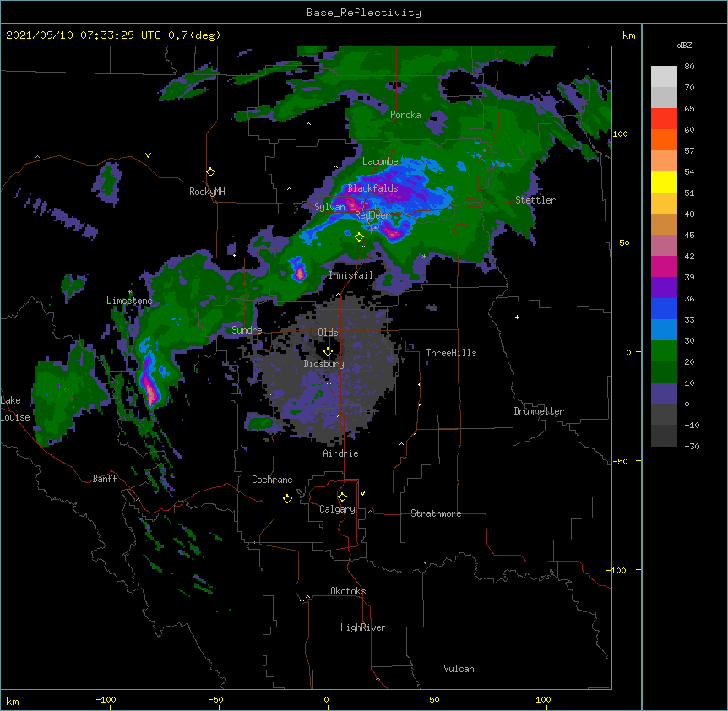The width and height of the screenshot is (728, 711).
Task: Pick the bright yellow 54 dBZ swatch
Action: 664,182
